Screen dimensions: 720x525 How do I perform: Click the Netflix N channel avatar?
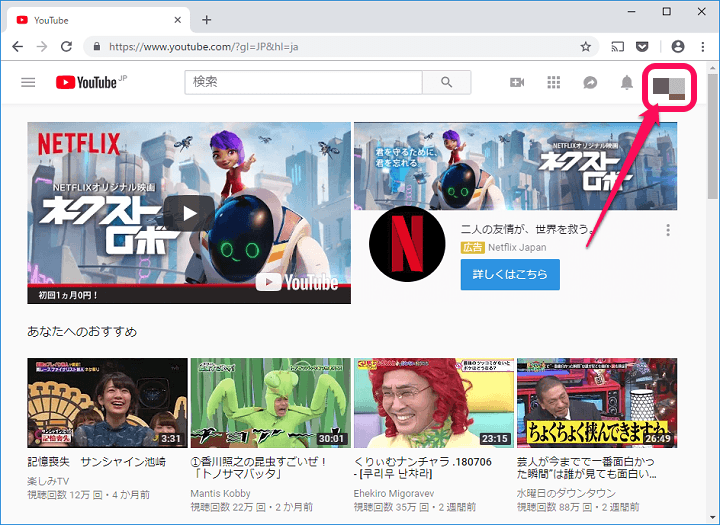(x=407, y=243)
